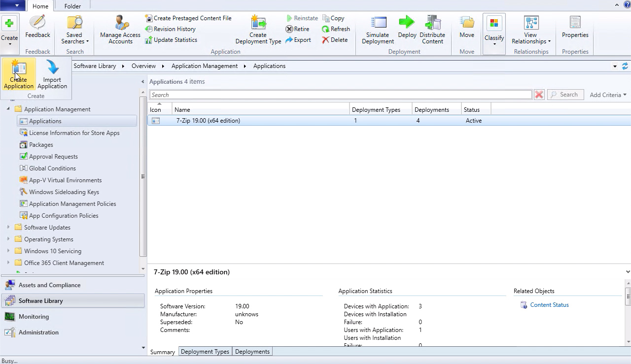Switch to Assets and Compliance workspace

coord(73,285)
